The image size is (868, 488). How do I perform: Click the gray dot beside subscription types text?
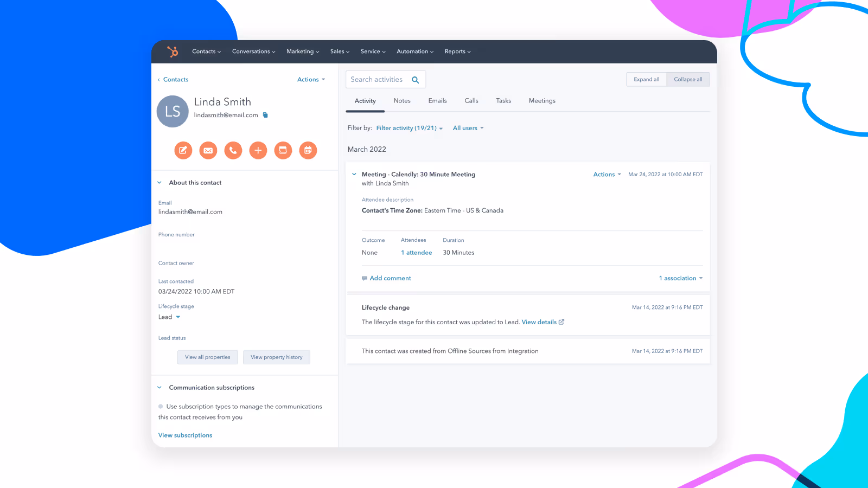(161, 406)
